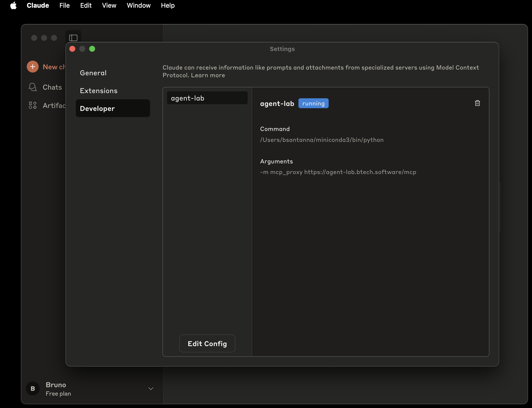Click the agent-lab heading in details pane
This screenshot has width=532, height=408.
(277, 103)
